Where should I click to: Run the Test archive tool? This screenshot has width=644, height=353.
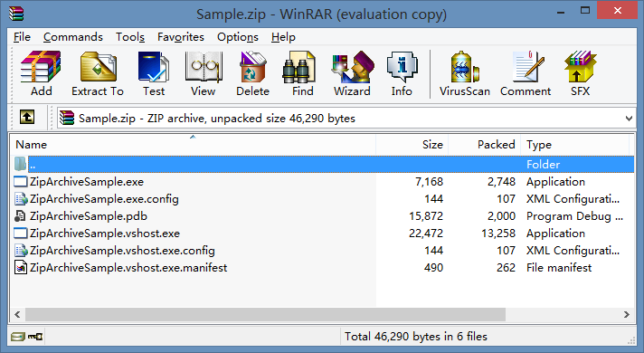[x=154, y=73]
